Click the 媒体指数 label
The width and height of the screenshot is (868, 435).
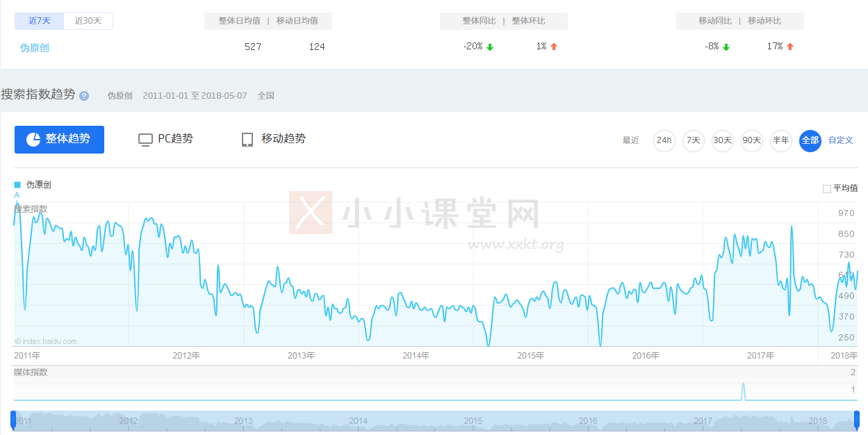click(31, 372)
